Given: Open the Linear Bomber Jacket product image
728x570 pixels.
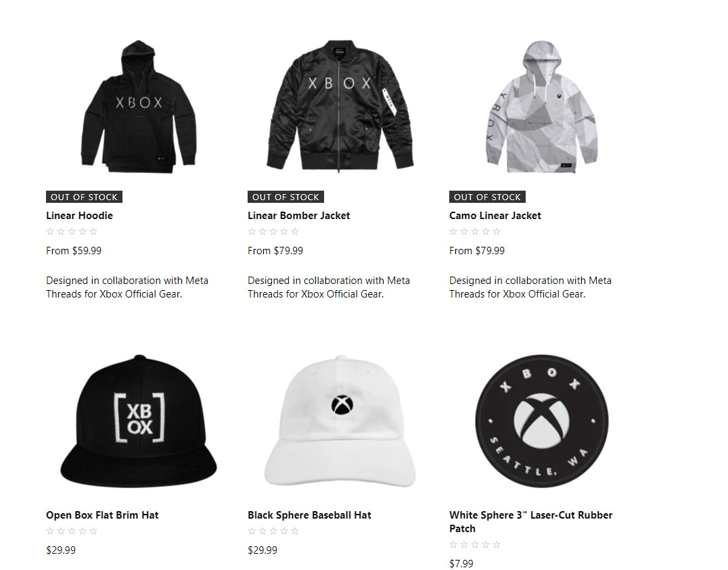Looking at the screenshot, I should [x=340, y=106].
